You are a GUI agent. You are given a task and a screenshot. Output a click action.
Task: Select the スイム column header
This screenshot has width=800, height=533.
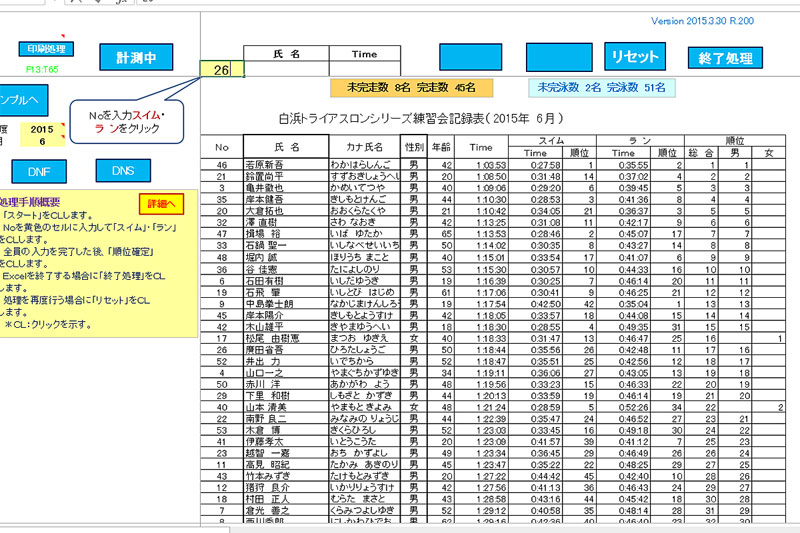[549, 141]
